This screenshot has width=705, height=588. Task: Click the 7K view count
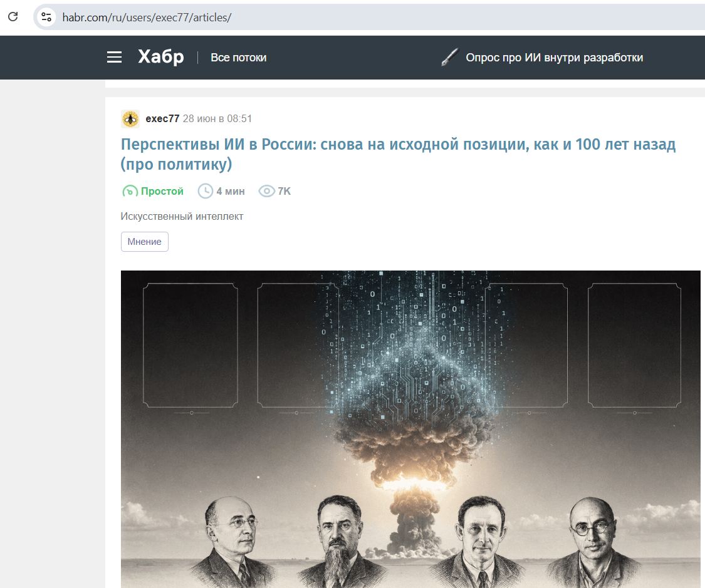284,191
